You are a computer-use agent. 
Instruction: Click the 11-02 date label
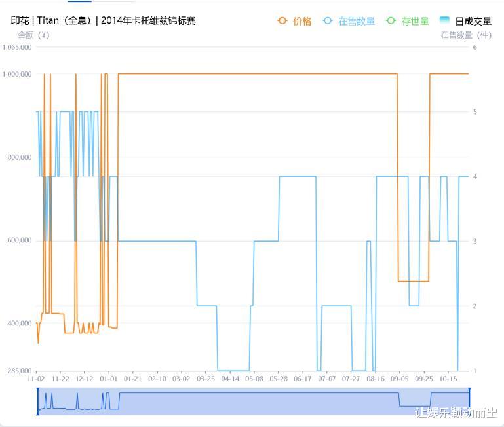(36, 379)
